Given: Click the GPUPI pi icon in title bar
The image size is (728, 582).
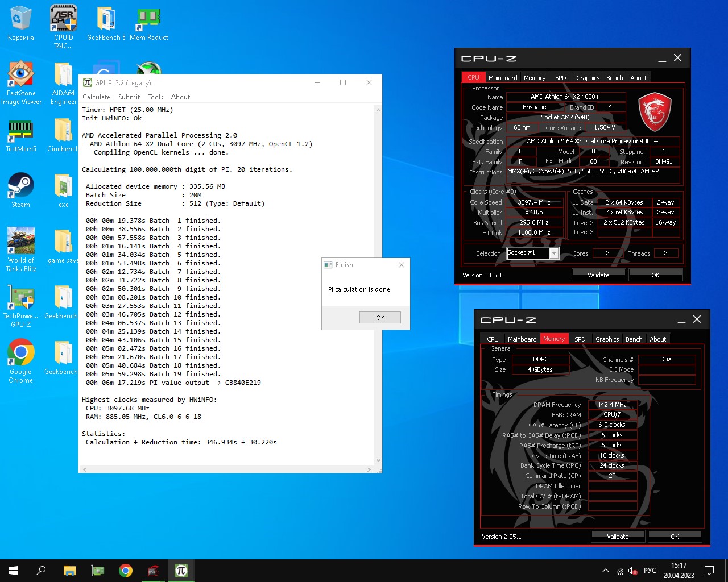Looking at the screenshot, I should pyautogui.click(x=88, y=82).
